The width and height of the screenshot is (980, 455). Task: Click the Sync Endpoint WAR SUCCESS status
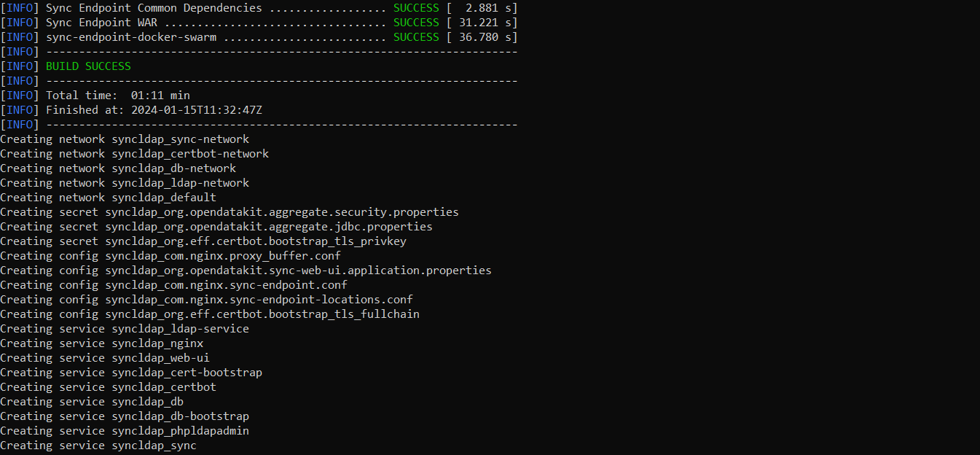pos(416,23)
